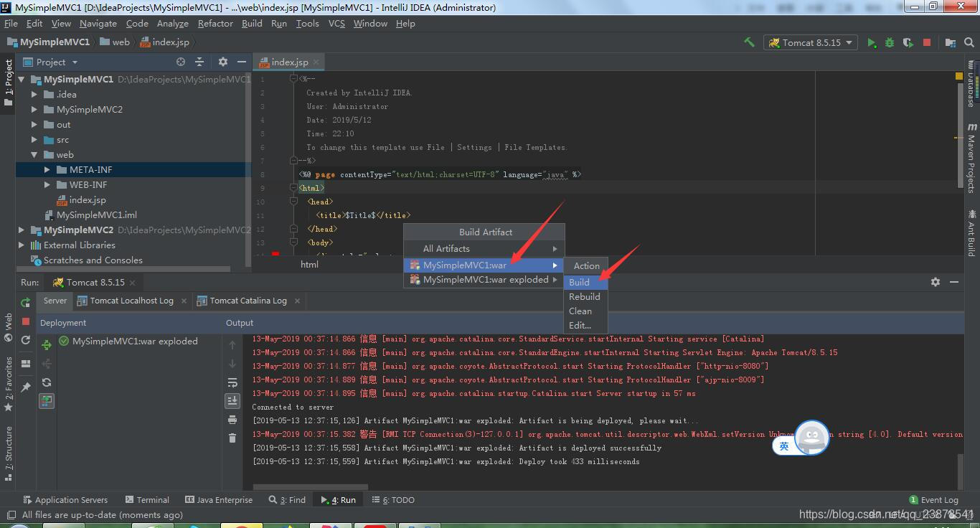
Task: Open Project Structure from the toolbar
Action: 951,42
